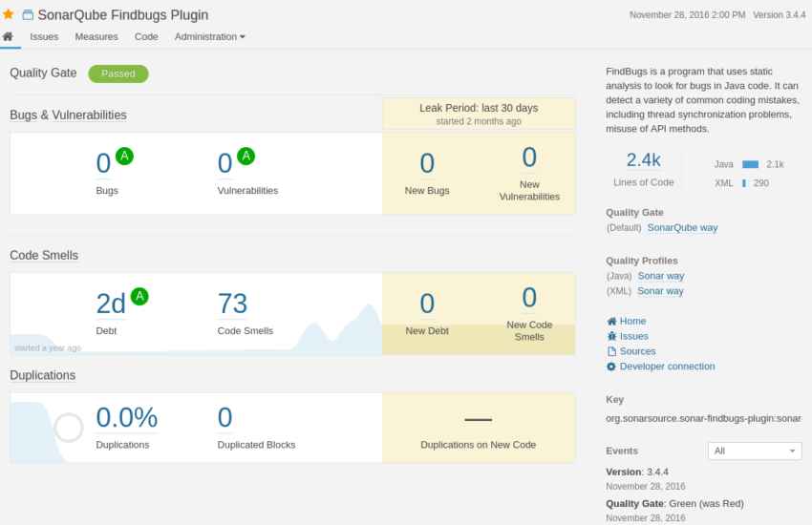
Task: Click the Sources file icon
Action: click(611, 351)
